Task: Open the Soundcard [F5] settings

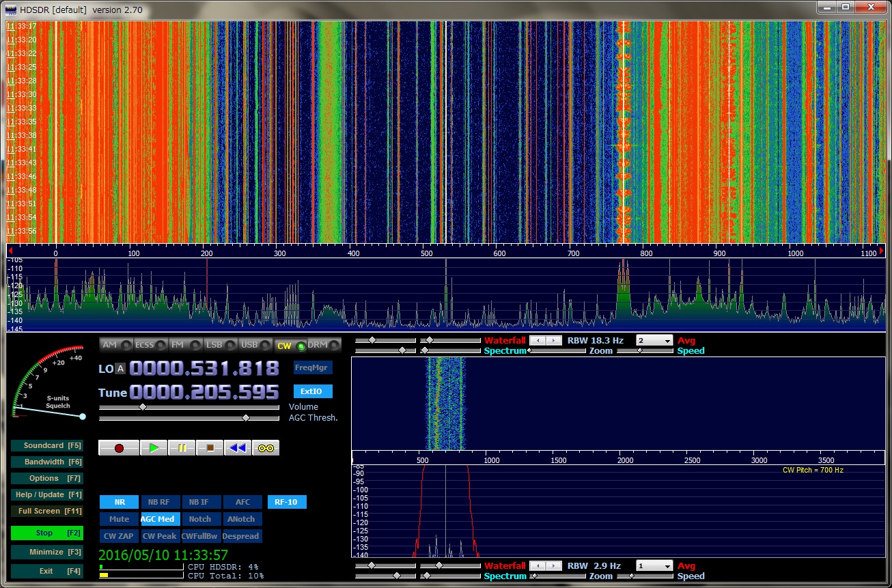Action: 47,445
